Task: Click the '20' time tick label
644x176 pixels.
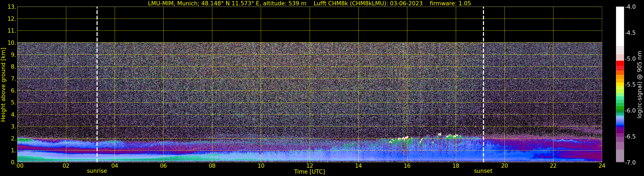Action: tap(505, 166)
